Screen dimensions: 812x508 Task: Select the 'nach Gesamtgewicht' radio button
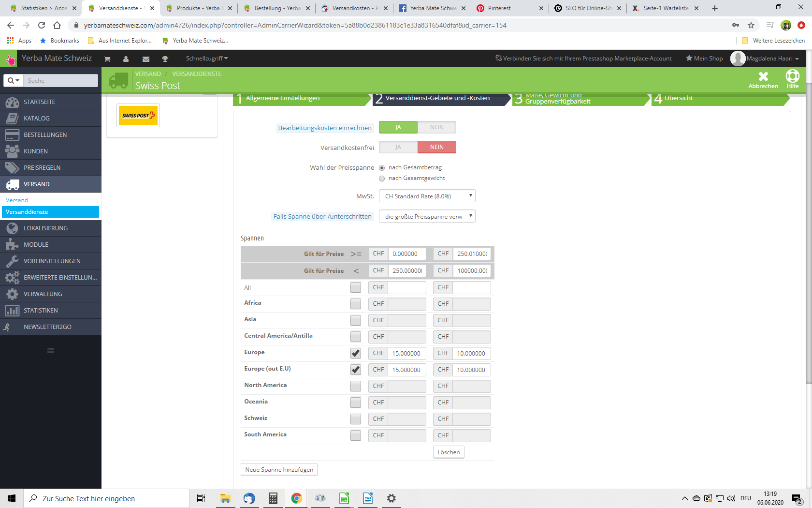[382, 179]
